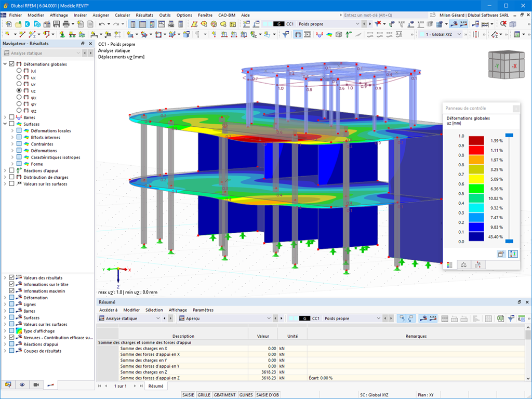Click the Résumé tab at the panel bottom
Image resolution: width=532 pixels, height=399 pixels.
pyautogui.click(x=156, y=386)
